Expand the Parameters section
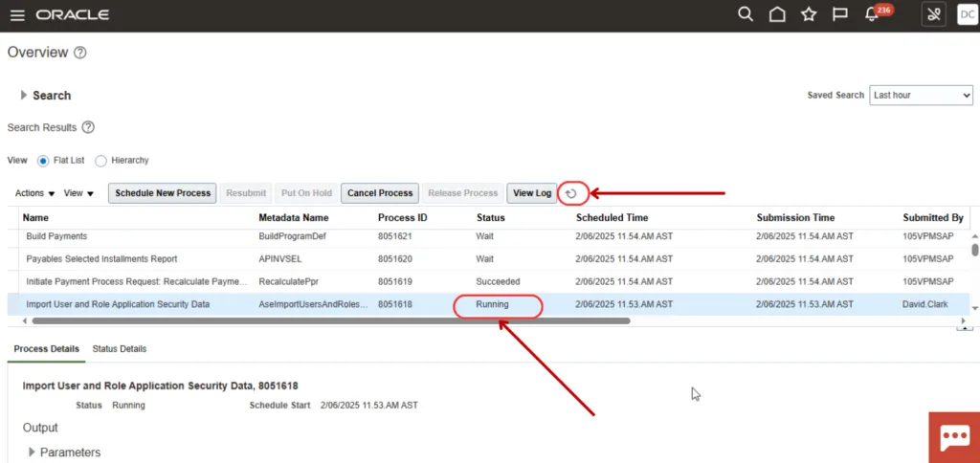Image resolution: width=980 pixels, height=463 pixels. coord(32,452)
